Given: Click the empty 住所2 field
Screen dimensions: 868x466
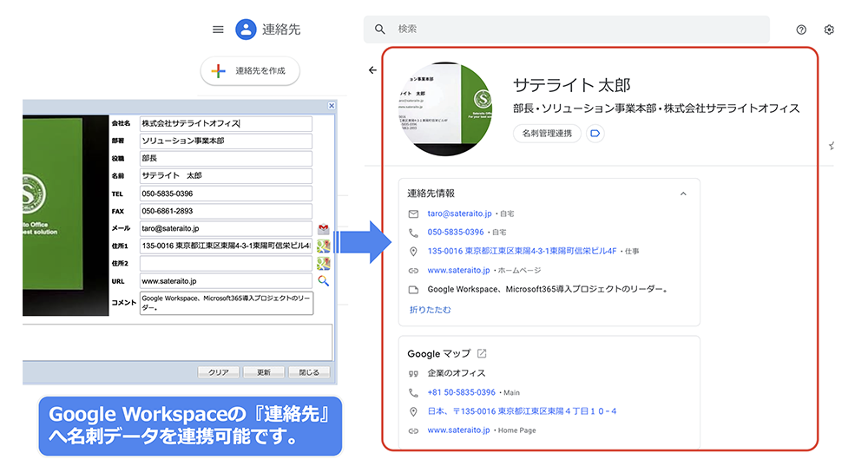Looking at the screenshot, I should coord(226,264).
